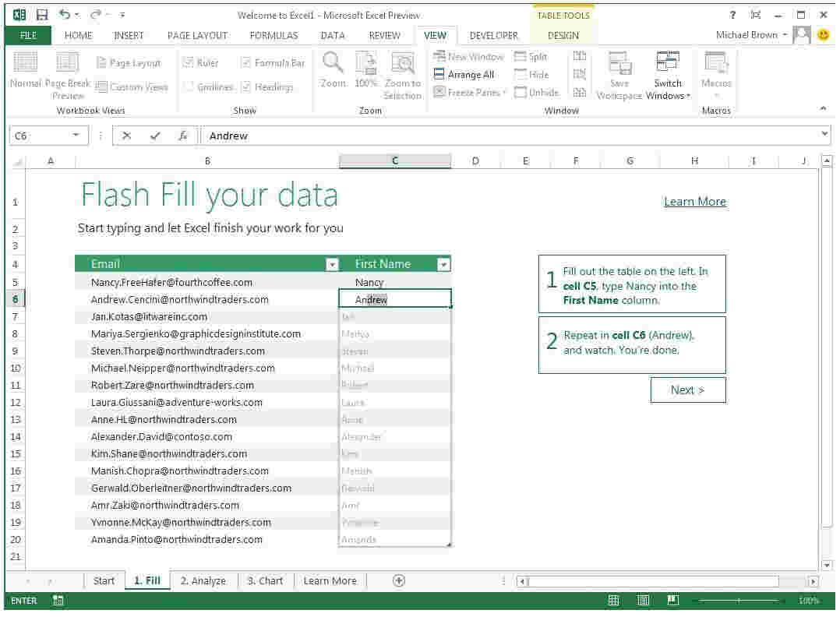Open a New Window for the workbook

(x=468, y=56)
